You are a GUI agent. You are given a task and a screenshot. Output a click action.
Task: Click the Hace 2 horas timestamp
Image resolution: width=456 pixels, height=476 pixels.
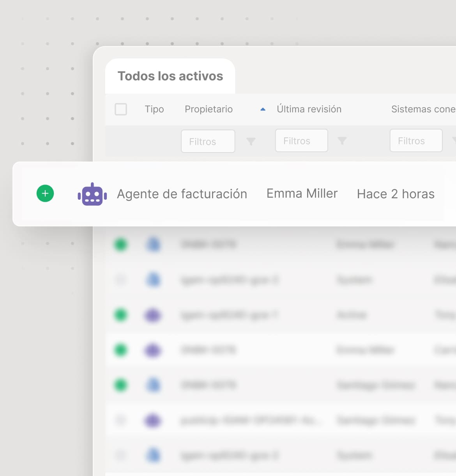pos(396,194)
